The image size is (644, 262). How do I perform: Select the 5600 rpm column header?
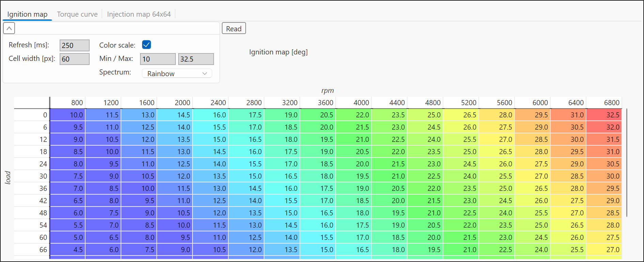pos(497,102)
